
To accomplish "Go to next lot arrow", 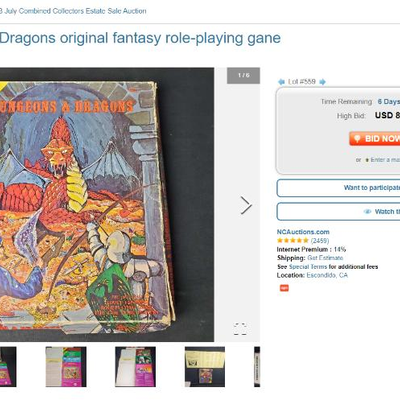I will pos(322,82).
